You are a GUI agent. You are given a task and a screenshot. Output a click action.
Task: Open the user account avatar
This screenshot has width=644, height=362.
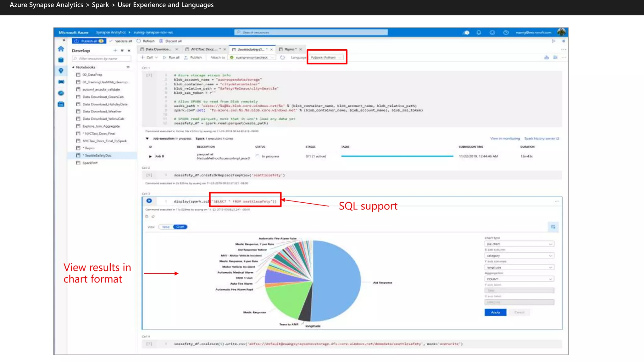tap(561, 32)
